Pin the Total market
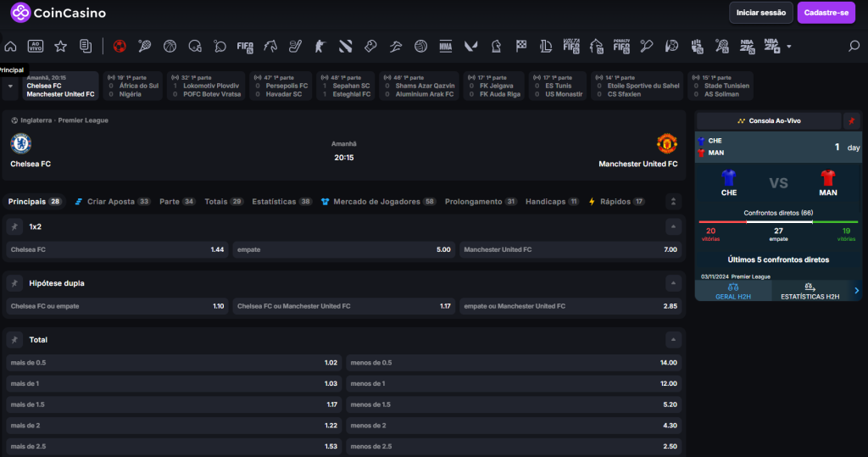 (15, 339)
